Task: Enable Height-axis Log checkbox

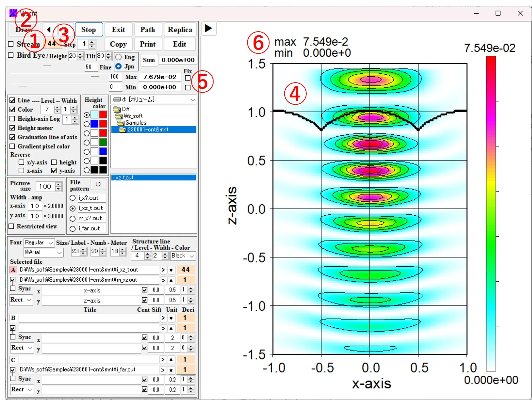Action: 12,118
